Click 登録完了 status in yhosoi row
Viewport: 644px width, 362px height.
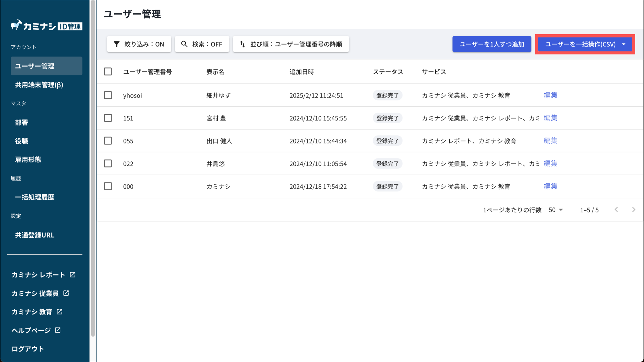(387, 95)
